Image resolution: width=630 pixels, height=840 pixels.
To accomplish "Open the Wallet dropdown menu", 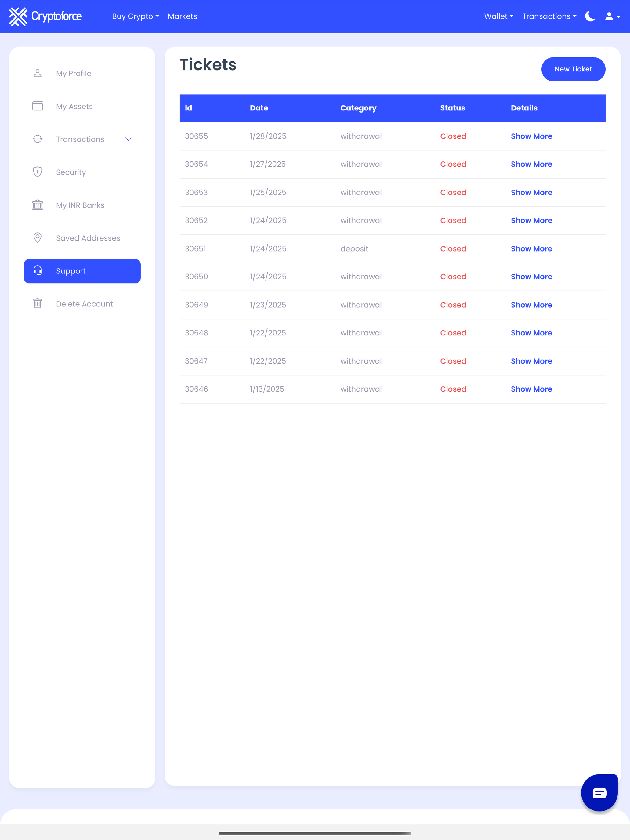I will coord(499,16).
